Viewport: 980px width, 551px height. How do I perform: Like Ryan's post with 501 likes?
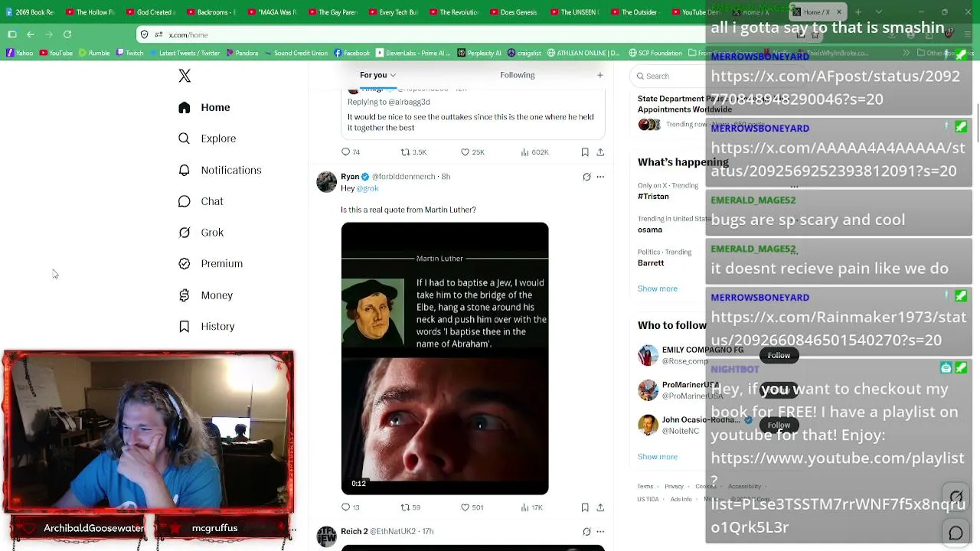point(472,507)
